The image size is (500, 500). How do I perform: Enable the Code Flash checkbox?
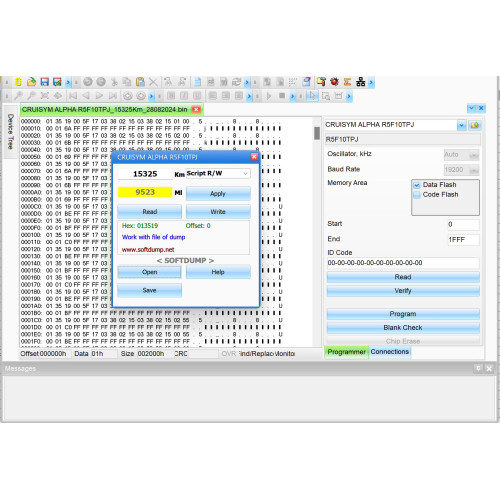[x=417, y=195]
